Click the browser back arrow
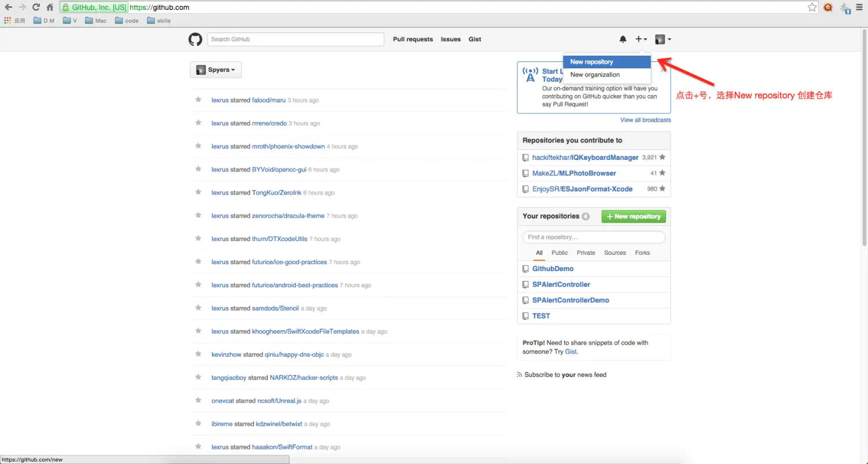This screenshot has width=868, height=464. [x=9, y=8]
